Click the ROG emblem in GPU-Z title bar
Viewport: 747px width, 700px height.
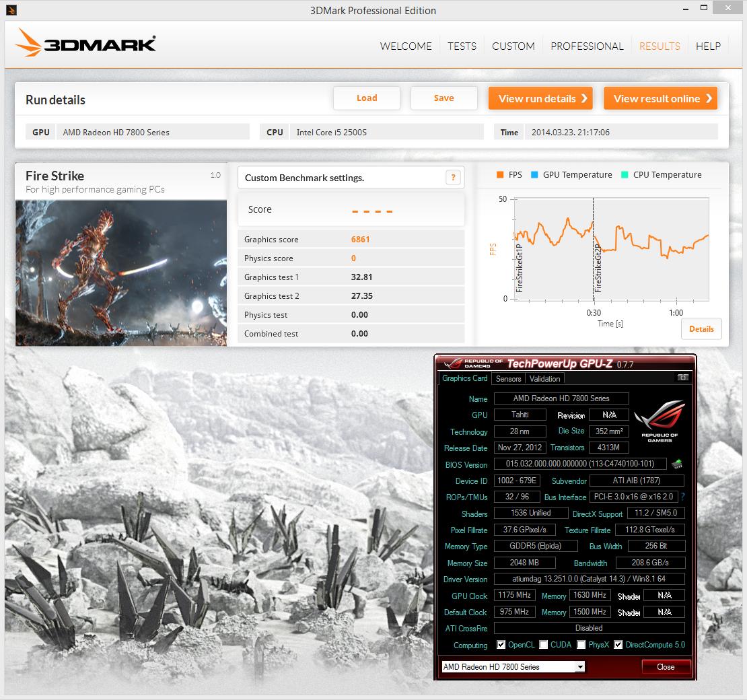point(453,363)
